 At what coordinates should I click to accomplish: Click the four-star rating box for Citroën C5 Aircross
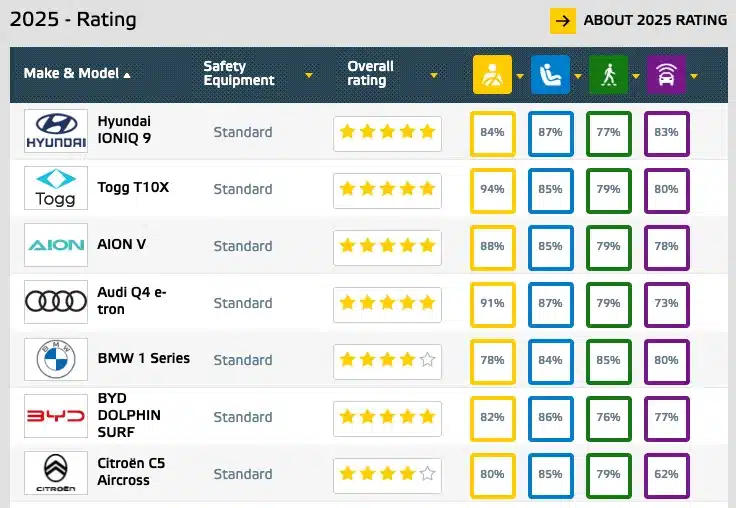[387, 476]
